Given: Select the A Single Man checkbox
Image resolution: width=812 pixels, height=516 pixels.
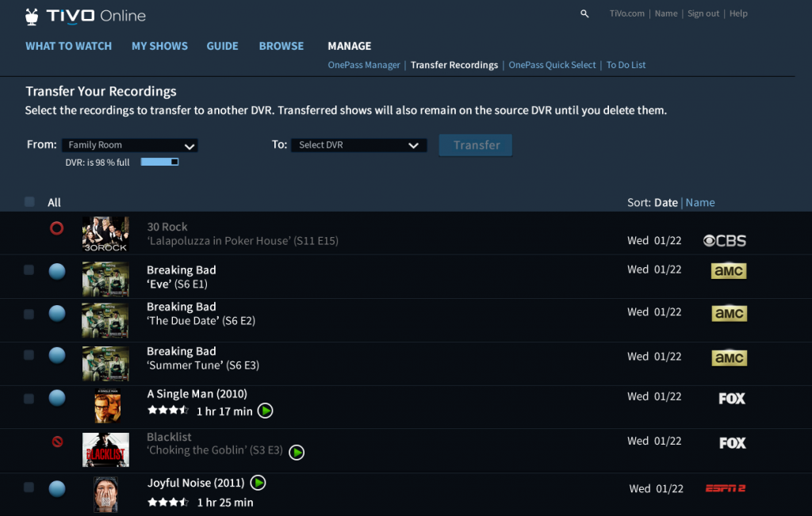Looking at the screenshot, I should (x=29, y=399).
